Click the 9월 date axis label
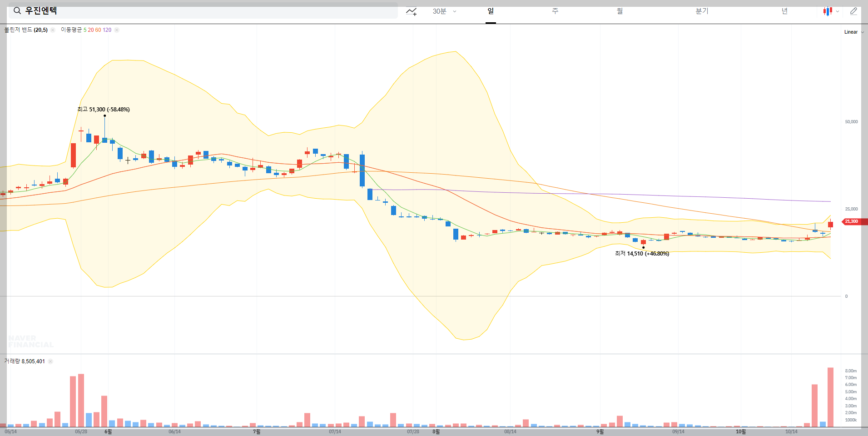 (x=600, y=431)
